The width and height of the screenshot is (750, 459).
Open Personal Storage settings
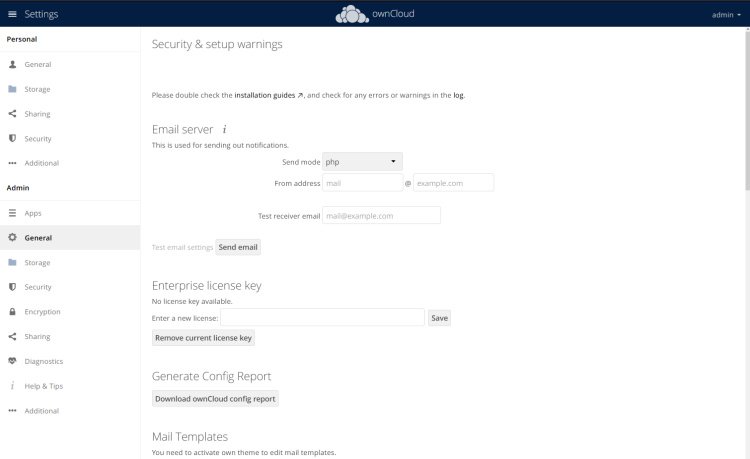pos(37,89)
